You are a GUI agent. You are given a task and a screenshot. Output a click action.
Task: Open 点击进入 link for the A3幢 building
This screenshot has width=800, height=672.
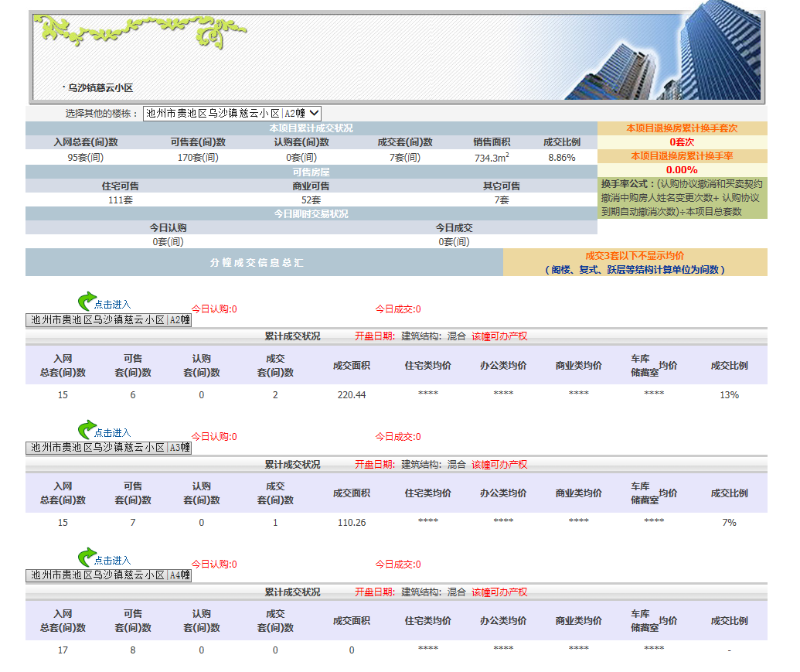(112, 433)
